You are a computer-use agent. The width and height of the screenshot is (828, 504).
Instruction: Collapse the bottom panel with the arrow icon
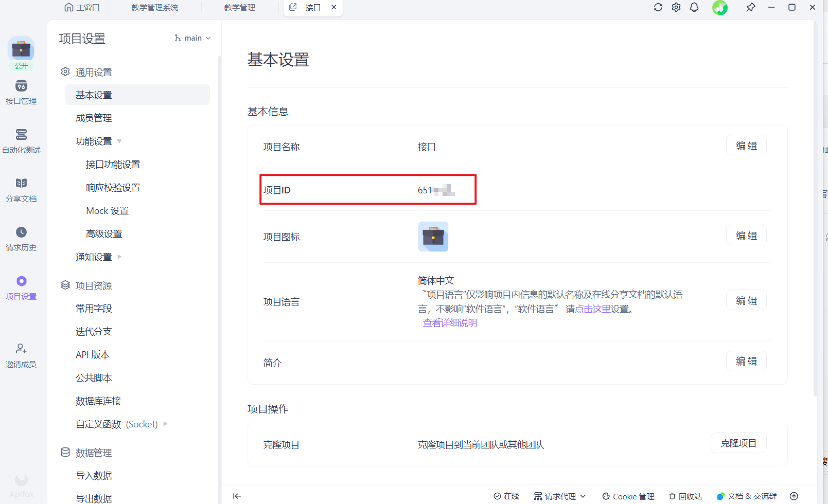(237, 496)
